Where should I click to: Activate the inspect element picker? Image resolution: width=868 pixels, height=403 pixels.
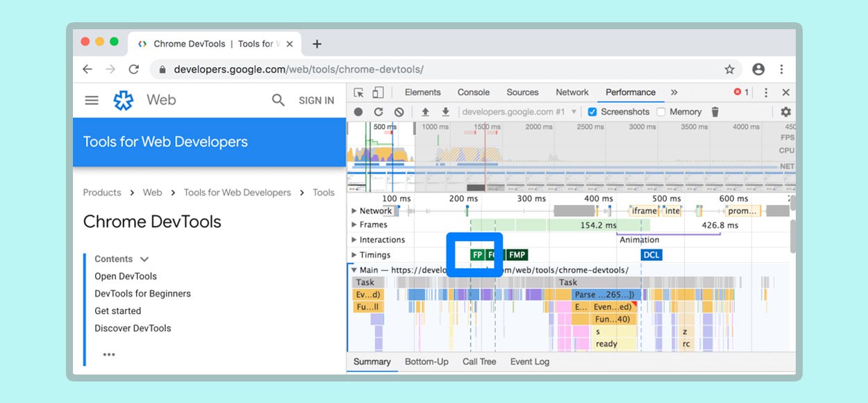pos(358,92)
